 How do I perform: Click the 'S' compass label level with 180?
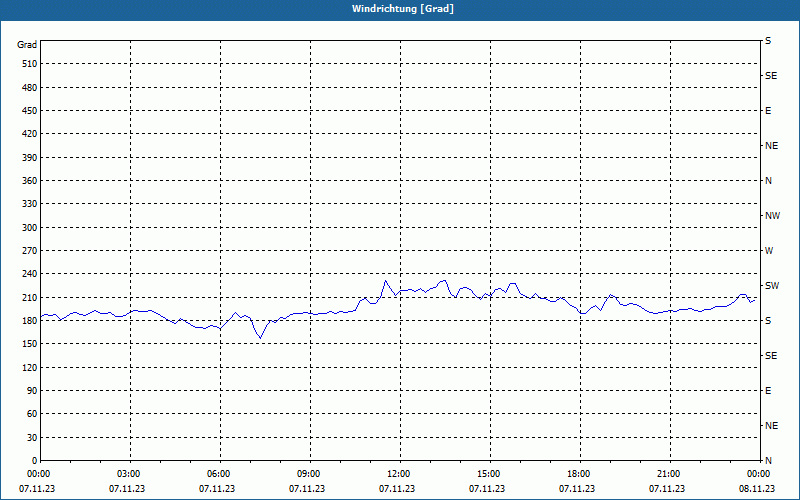click(x=768, y=320)
